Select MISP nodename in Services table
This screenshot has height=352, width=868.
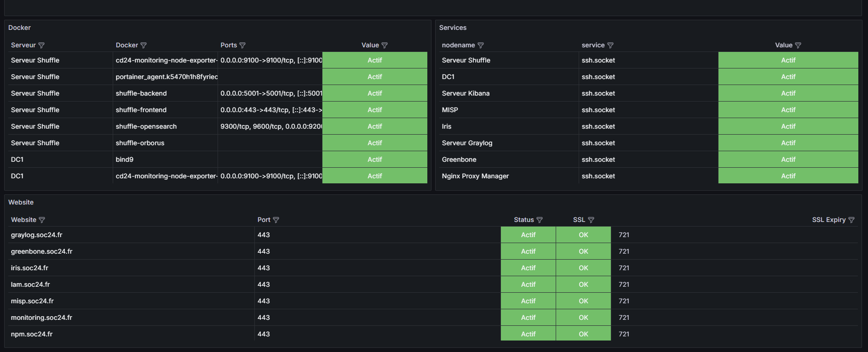point(509,110)
